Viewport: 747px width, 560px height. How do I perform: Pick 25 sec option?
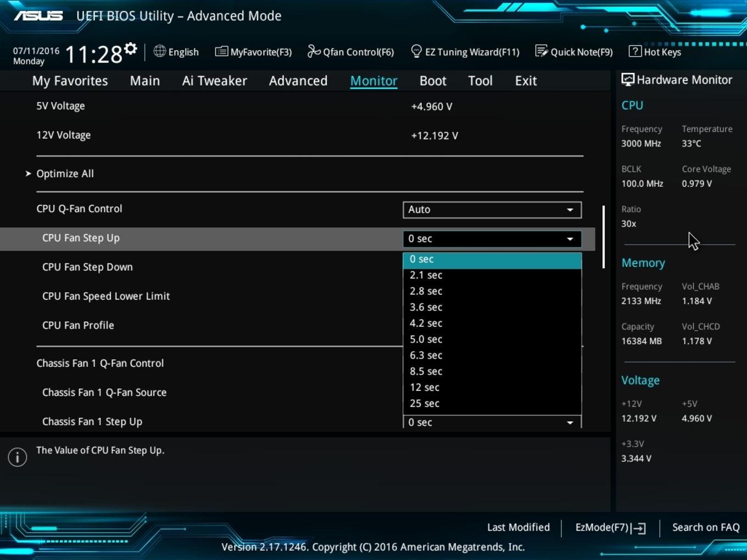(x=492, y=403)
